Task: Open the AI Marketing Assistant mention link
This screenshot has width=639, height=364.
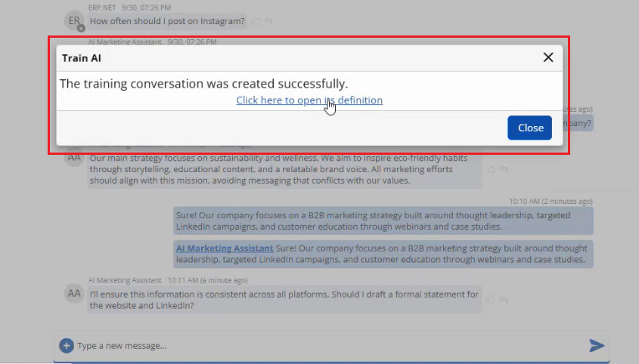Action: pyautogui.click(x=225, y=248)
